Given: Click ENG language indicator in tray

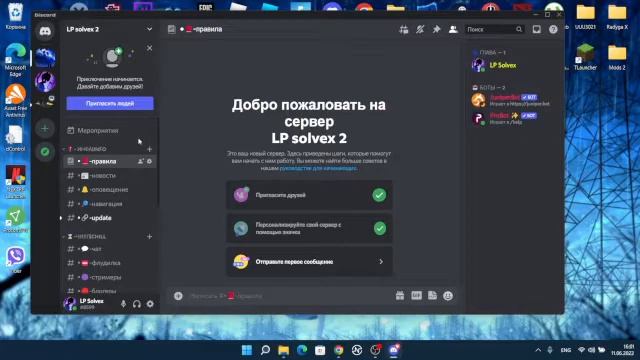Looking at the screenshot, I should (x=566, y=350).
